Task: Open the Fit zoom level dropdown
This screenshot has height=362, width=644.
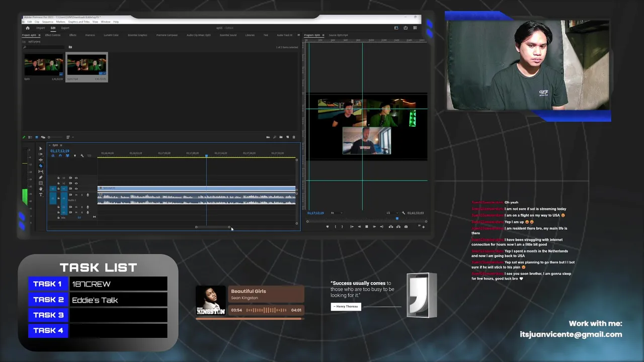Action: pos(337,213)
